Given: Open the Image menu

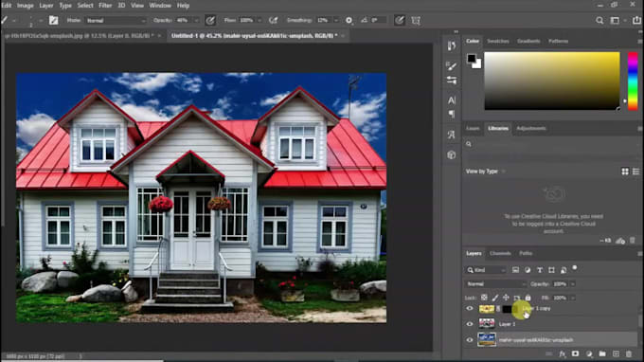Looking at the screenshot, I should [25, 6].
